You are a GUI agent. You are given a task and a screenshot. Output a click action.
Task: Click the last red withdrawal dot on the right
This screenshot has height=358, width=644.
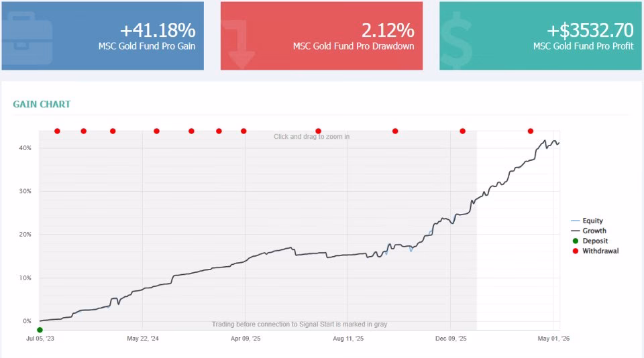[531, 131]
